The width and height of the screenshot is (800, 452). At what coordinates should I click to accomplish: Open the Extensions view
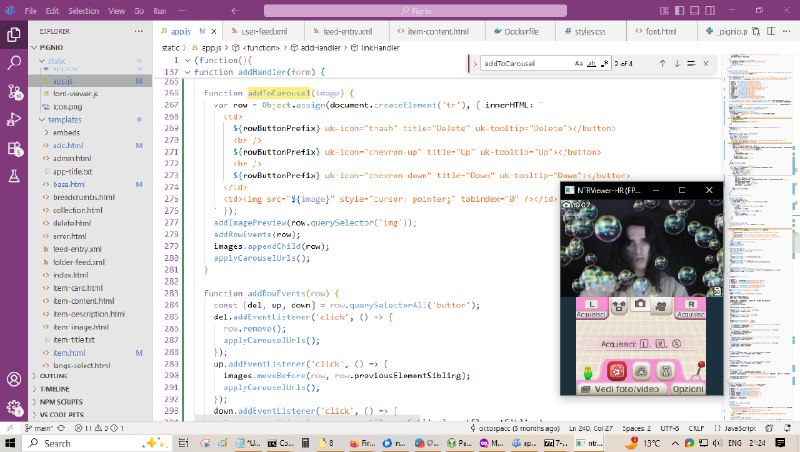click(x=14, y=148)
